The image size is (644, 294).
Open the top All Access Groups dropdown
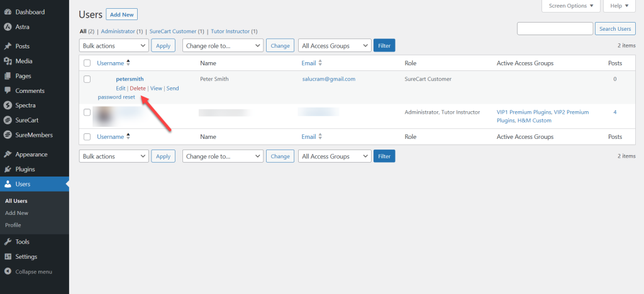pyautogui.click(x=335, y=45)
